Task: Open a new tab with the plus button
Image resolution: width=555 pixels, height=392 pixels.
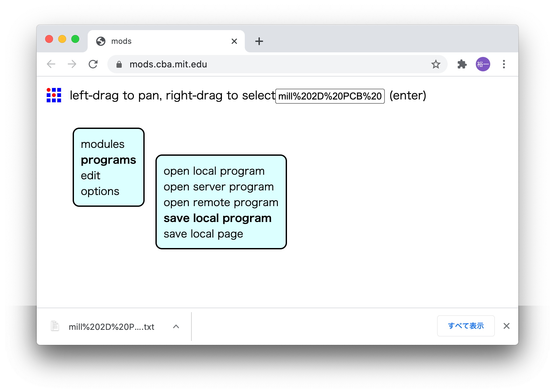Action: pyautogui.click(x=259, y=41)
